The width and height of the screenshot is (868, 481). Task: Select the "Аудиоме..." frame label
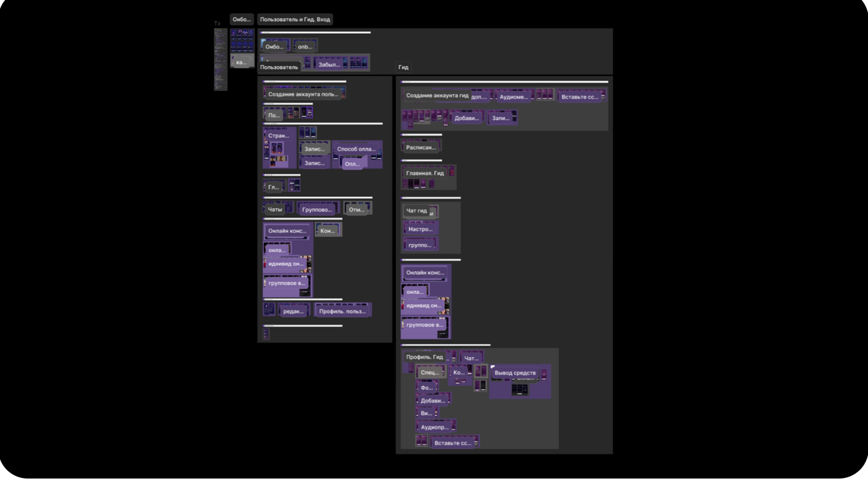tap(514, 97)
